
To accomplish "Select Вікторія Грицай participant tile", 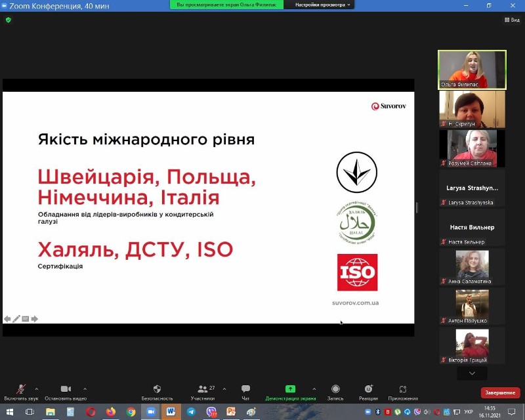I will point(472,345).
